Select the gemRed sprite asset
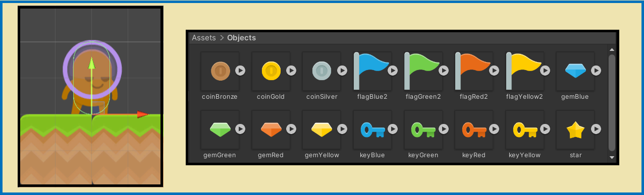This screenshot has width=644, height=195. pyautogui.click(x=271, y=130)
